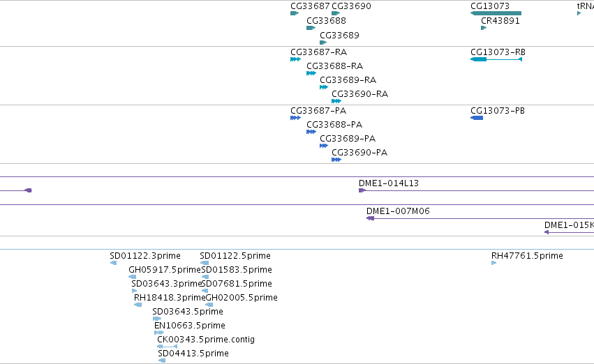Screen dimensions: 594x364
Task: Click the CG33690-RA label
Action: [360, 94]
